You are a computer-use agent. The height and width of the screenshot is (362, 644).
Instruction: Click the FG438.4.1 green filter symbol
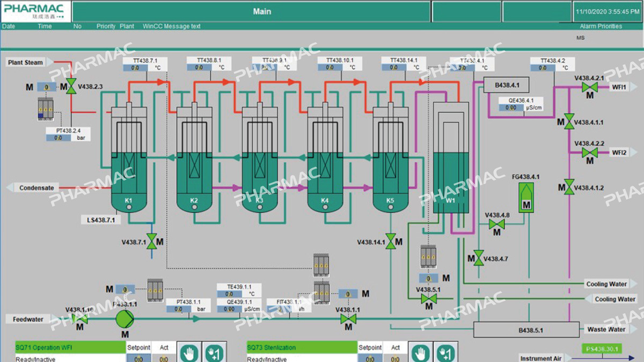[x=526, y=197]
